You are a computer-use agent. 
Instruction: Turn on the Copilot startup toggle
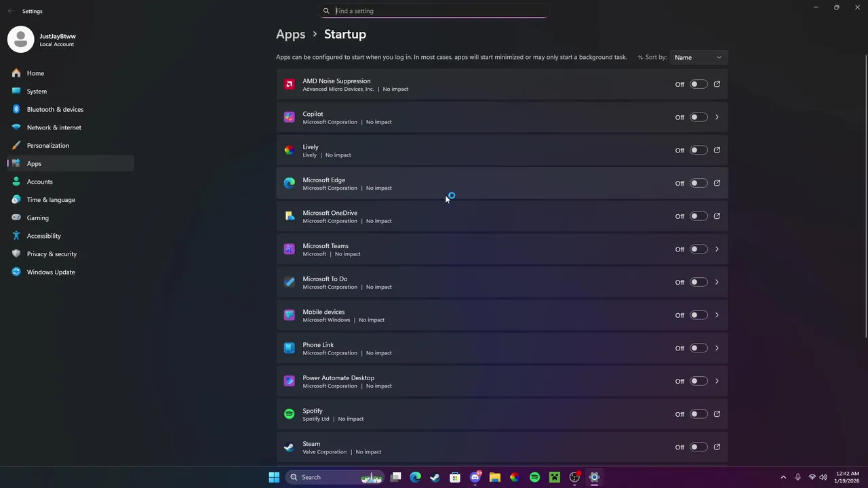click(x=698, y=117)
